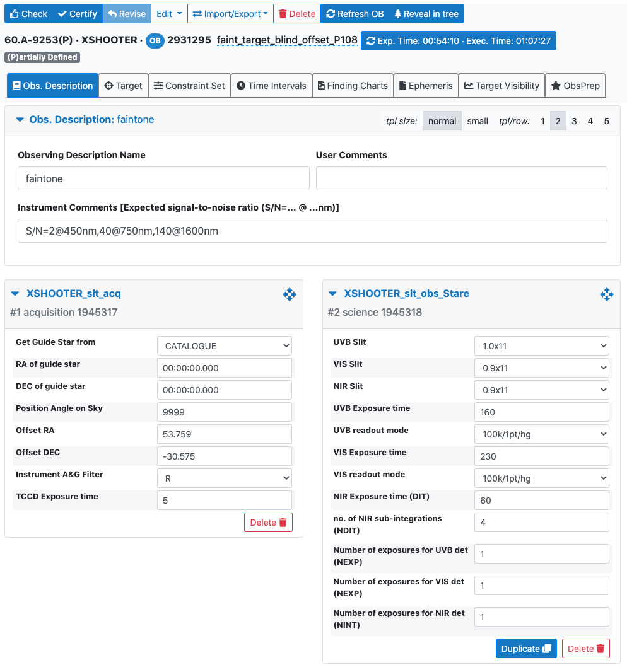Click the move handle on XSHOOTER_slt_obs_Stare panel
This screenshot has height=672, width=627.
coord(607,294)
